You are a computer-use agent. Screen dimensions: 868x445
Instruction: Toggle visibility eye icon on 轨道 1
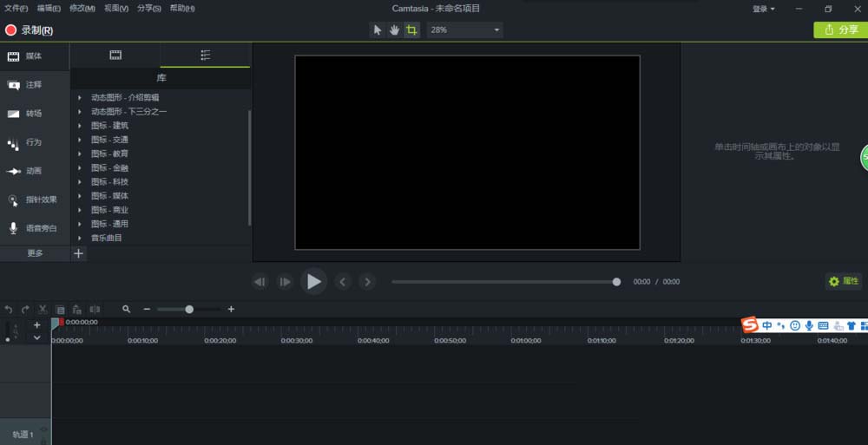pyautogui.click(x=44, y=429)
